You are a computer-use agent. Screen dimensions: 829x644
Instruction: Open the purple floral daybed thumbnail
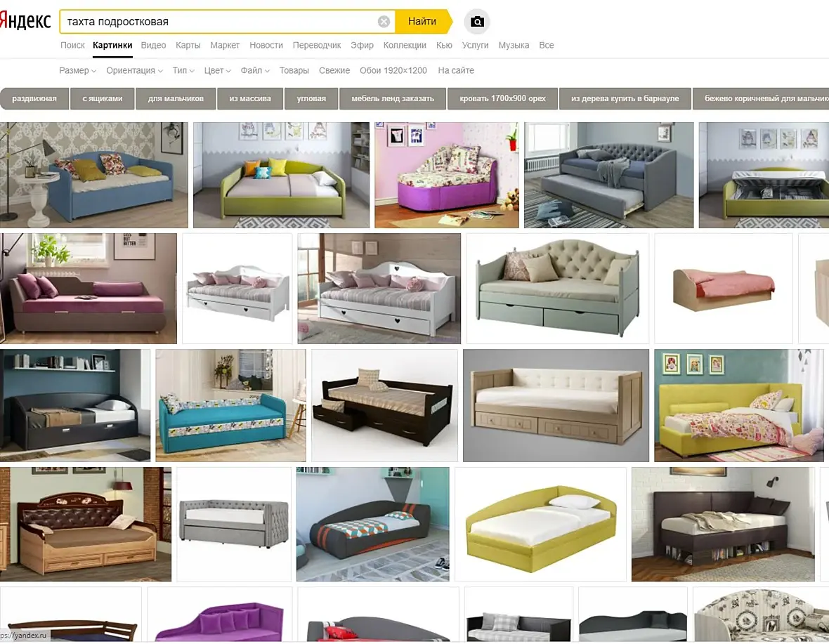coord(447,176)
